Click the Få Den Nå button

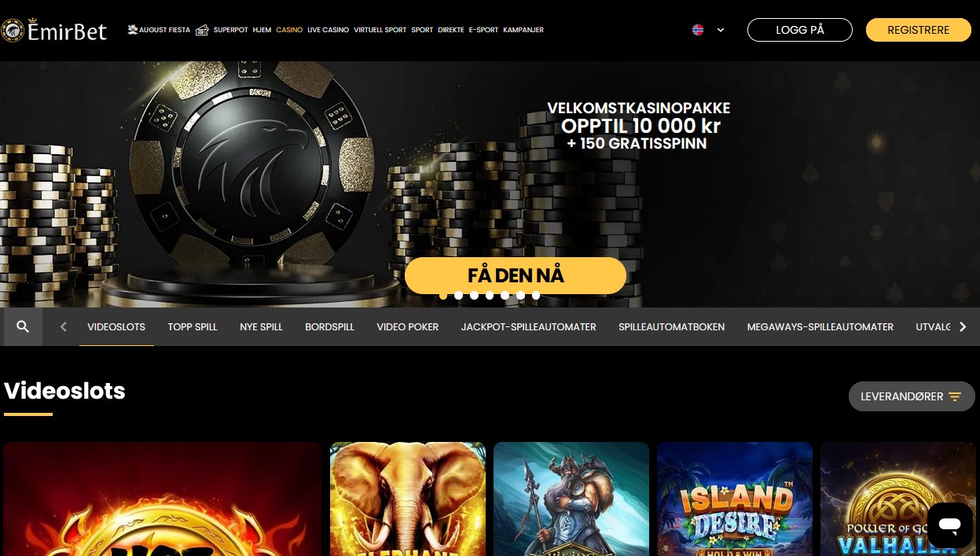(x=516, y=275)
